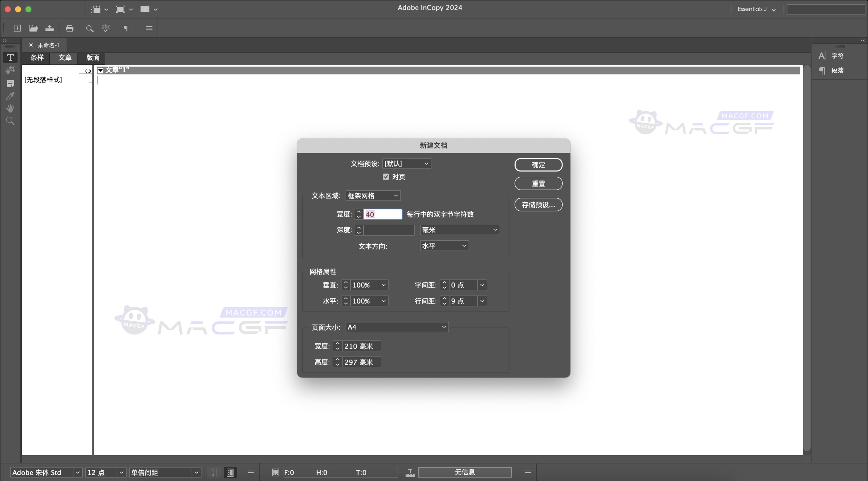Enable the 对页 (facing pages) checkbox
Viewport: 868px width, 481px height.
pyautogui.click(x=386, y=176)
